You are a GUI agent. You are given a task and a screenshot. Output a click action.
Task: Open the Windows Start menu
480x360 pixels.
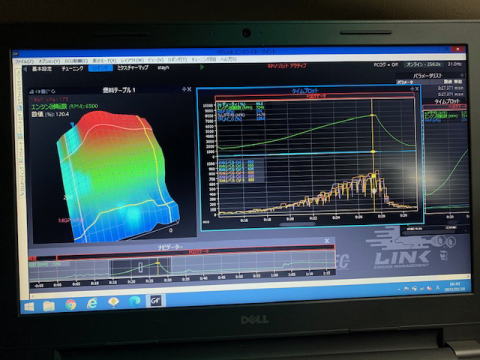pos(29,306)
